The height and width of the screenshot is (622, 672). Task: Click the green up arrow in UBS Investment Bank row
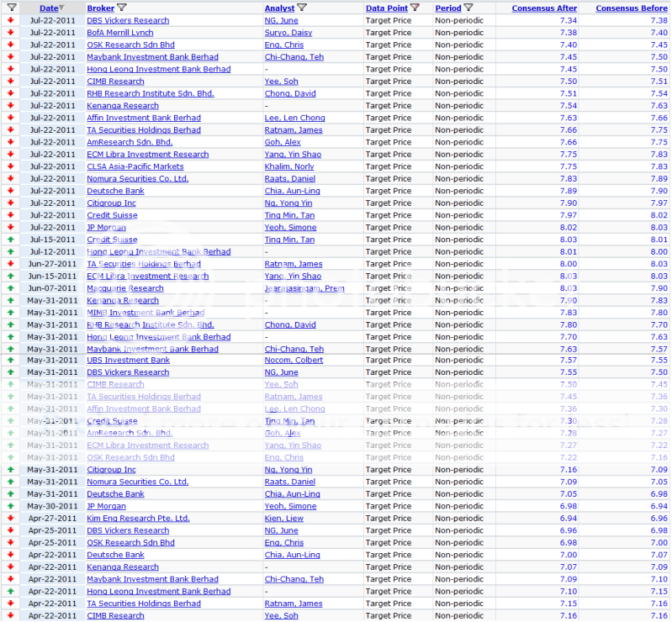pyautogui.click(x=10, y=361)
